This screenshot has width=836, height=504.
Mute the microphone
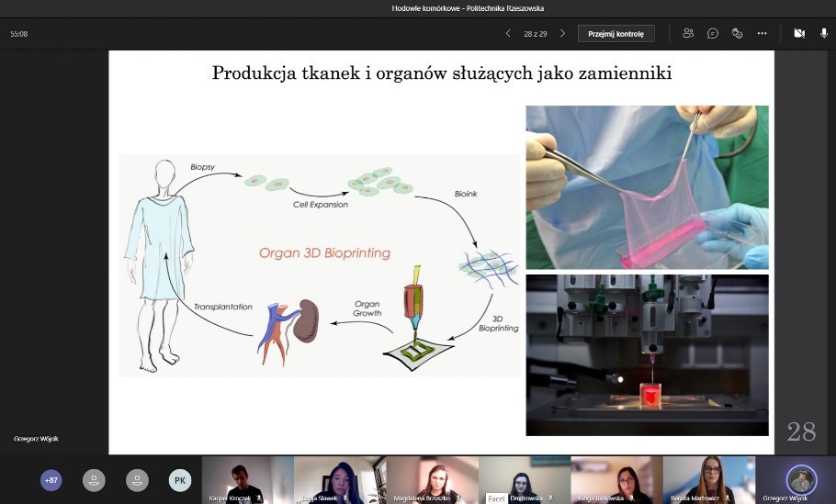pyautogui.click(x=823, y=33)
